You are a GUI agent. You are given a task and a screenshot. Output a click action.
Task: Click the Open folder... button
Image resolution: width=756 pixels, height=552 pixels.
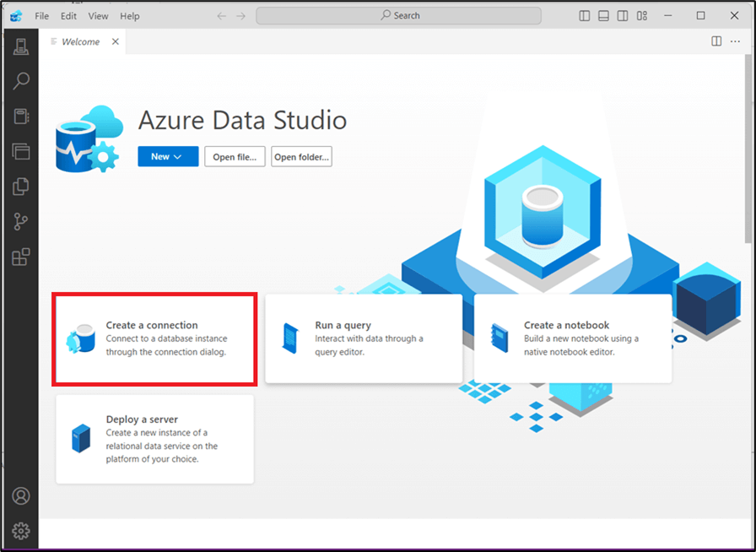click(301, 157)
